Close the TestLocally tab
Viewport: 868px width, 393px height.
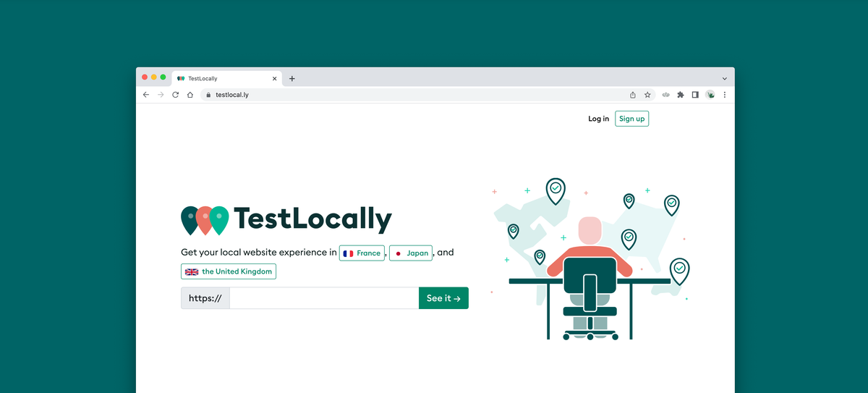274,79
